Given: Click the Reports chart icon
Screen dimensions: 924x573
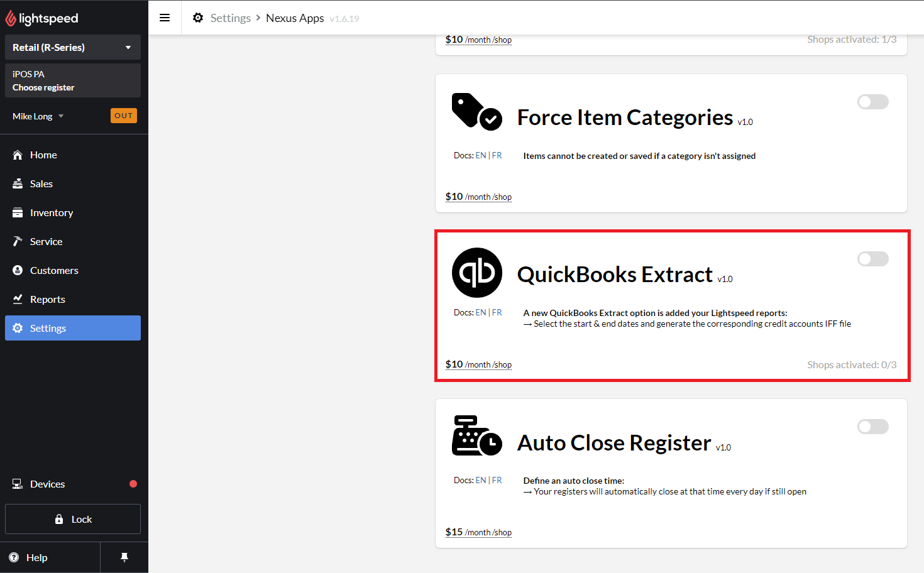Looking at the screenshot, I should click(18, 299).
